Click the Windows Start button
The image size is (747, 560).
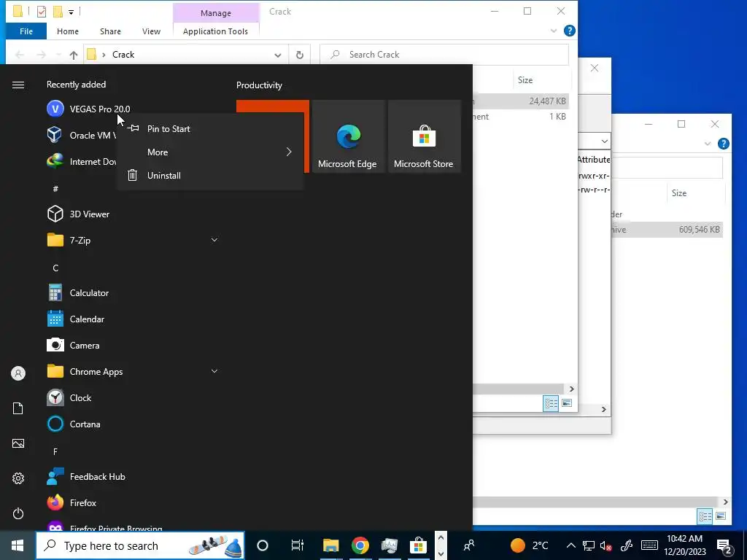point(18,545)
